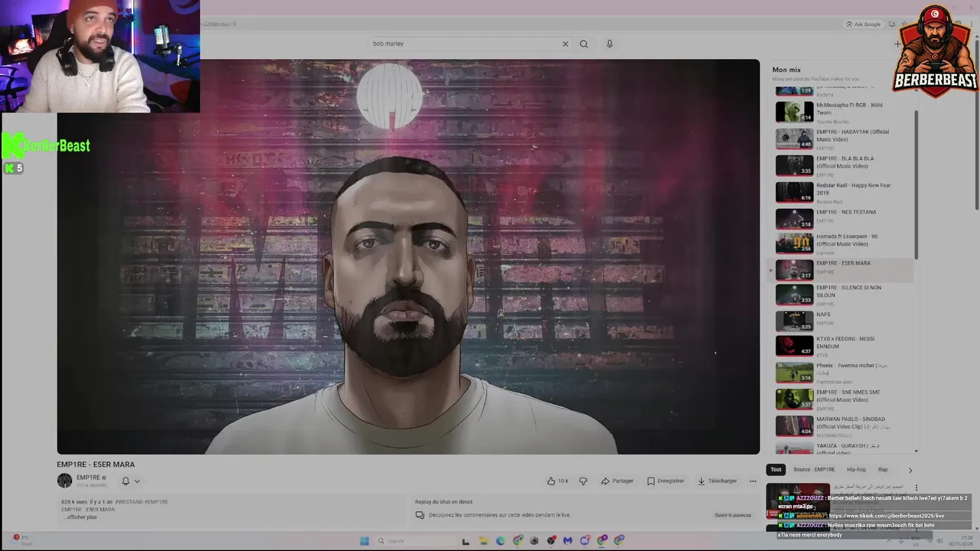The width and height of the screenshot is (980, 551).
Task: Show more filter chips with right chevron
Action: click(910, 470)
